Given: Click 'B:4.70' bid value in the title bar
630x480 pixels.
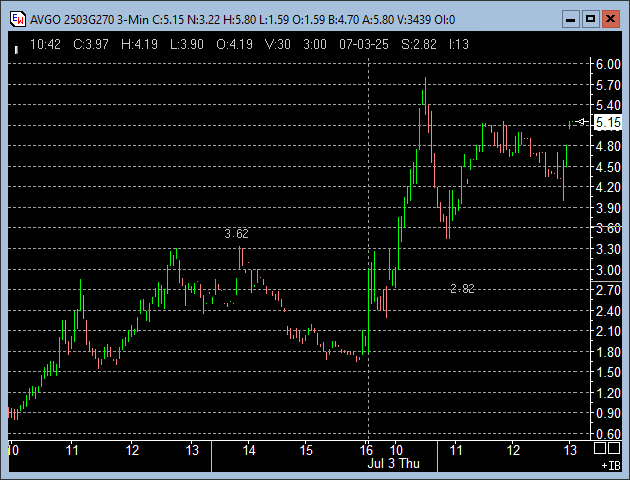Looking at the screenshot, I should pos(344,20).
